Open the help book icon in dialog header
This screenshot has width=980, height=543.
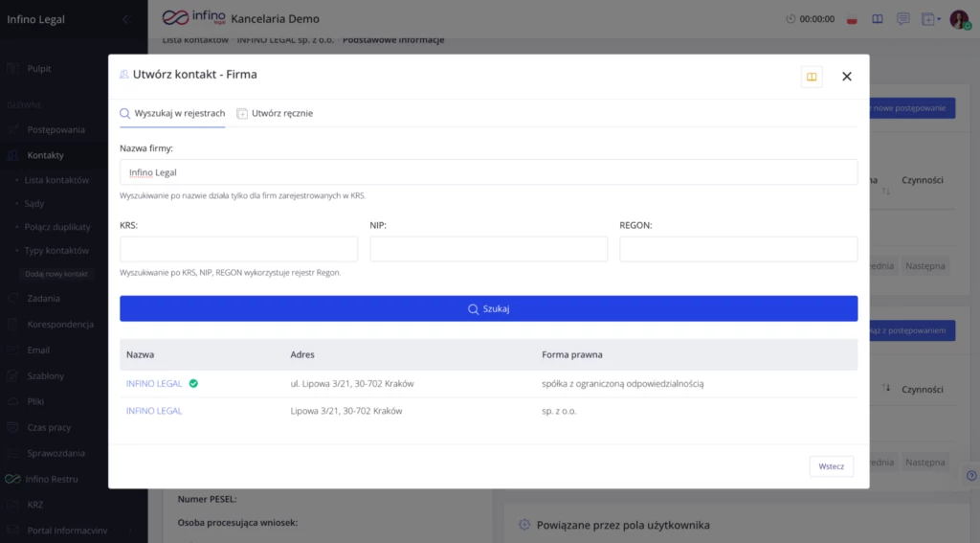click(812, 77)
